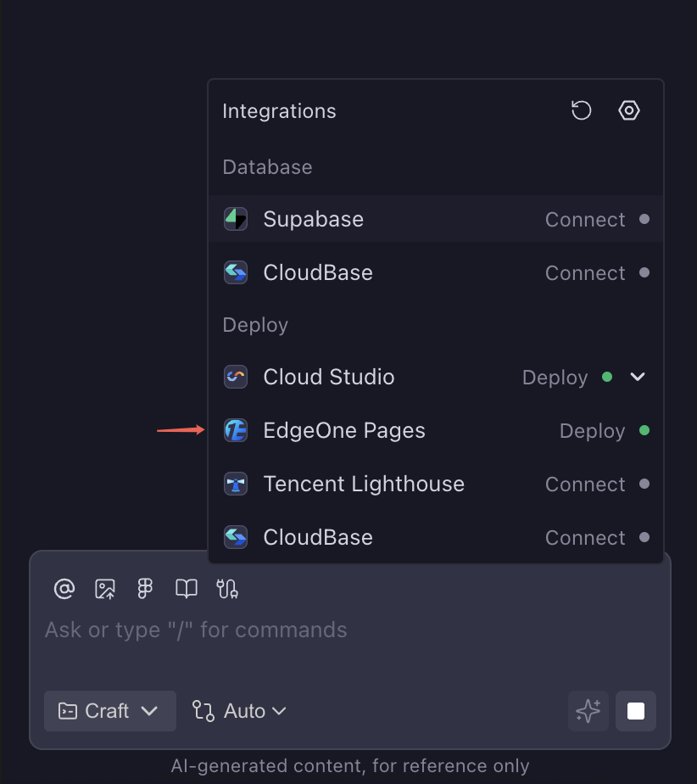Click the image upload icon
Image resolution: width=697 pixels, height=784 pixels.
(x=105, y=589)
